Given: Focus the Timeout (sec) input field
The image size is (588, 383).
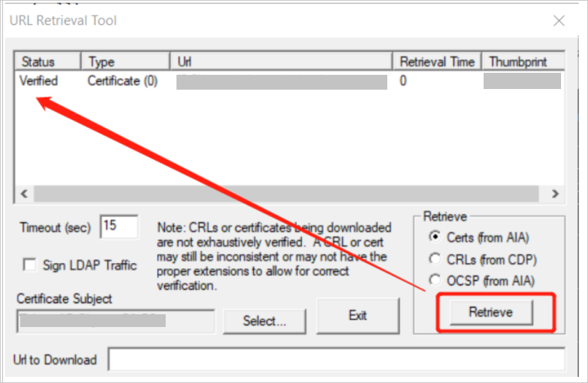Looking at the screenshot, I should point(119,227).
